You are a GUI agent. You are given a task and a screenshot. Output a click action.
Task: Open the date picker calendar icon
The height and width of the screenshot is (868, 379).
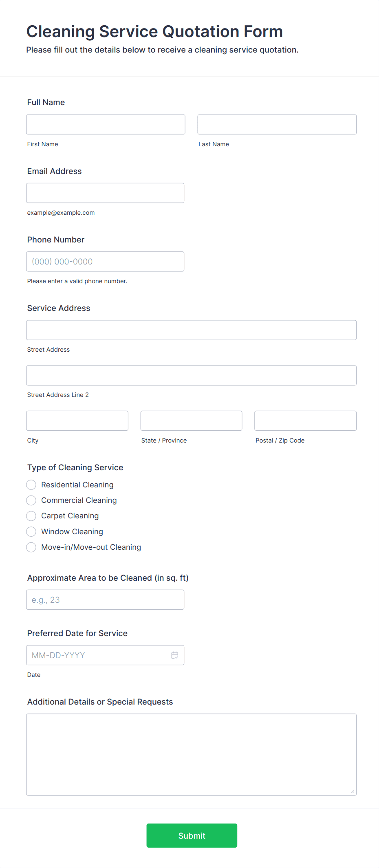click(175, 655)
